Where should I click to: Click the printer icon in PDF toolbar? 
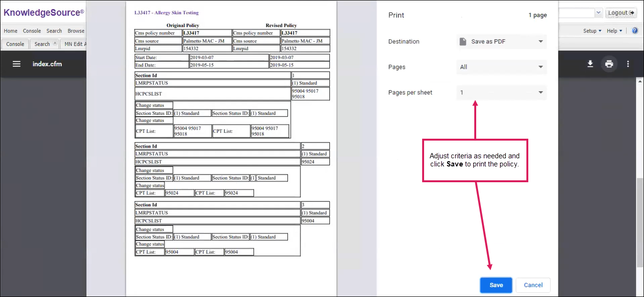pyautogui.click(x=609, y=64)
